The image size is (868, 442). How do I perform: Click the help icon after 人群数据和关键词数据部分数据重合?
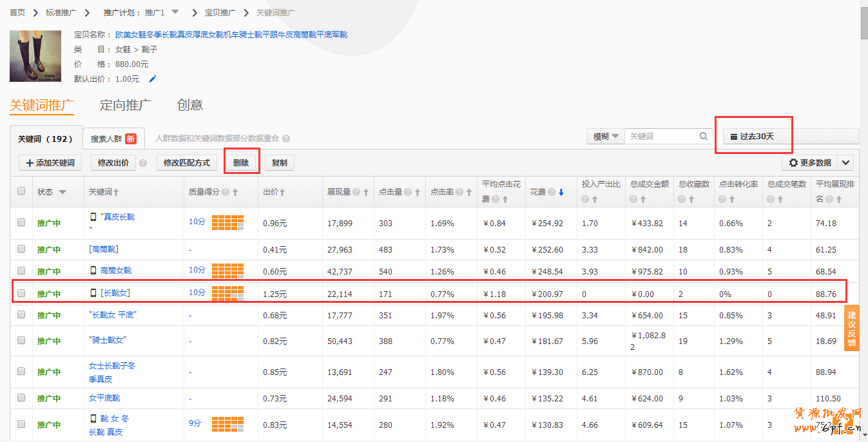click(x=286, y=139)
